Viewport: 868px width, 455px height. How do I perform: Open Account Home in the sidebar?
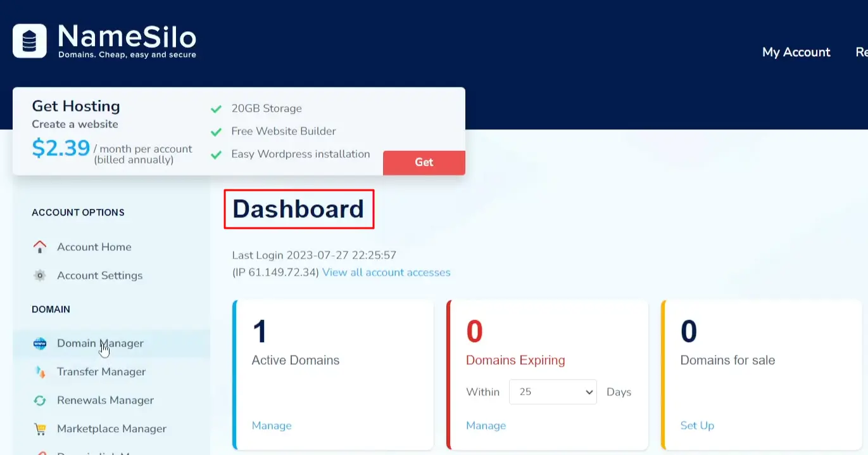pyautogui.click(x=94, y=247)
